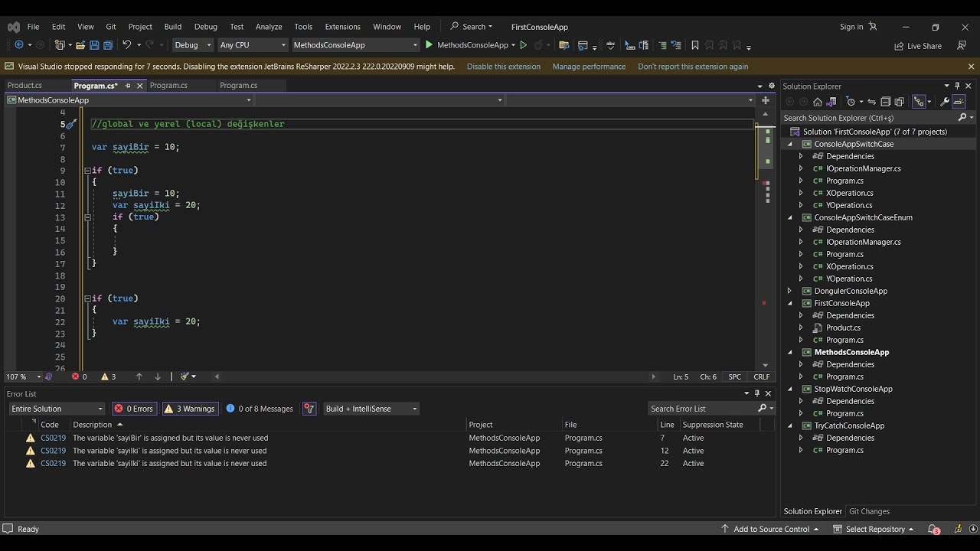The image size is (980, 551).
Task: Open the Debug configuration dropdown
Action: coord(193,45)
